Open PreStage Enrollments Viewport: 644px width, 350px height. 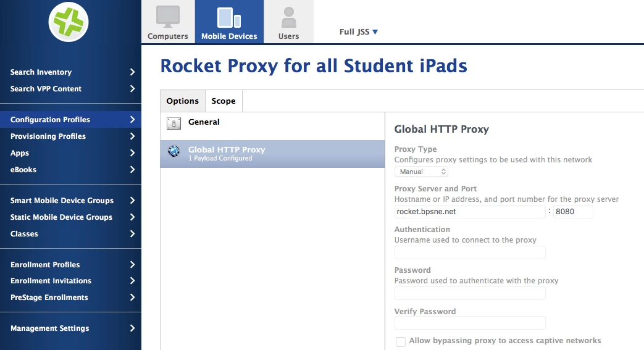point(70,297)
